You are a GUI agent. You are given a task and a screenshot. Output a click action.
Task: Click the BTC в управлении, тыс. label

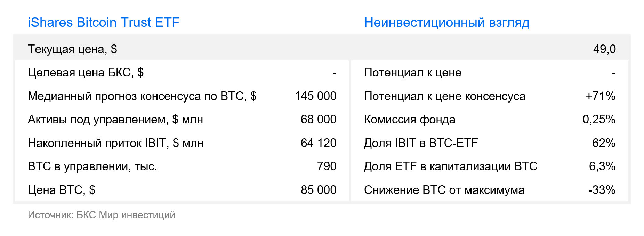pos(92,166)
